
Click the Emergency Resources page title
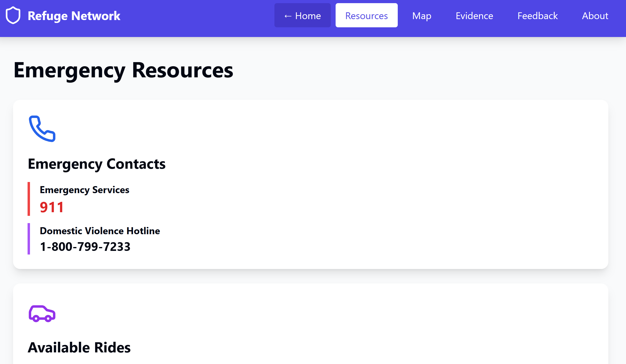(x=123, y=70)
